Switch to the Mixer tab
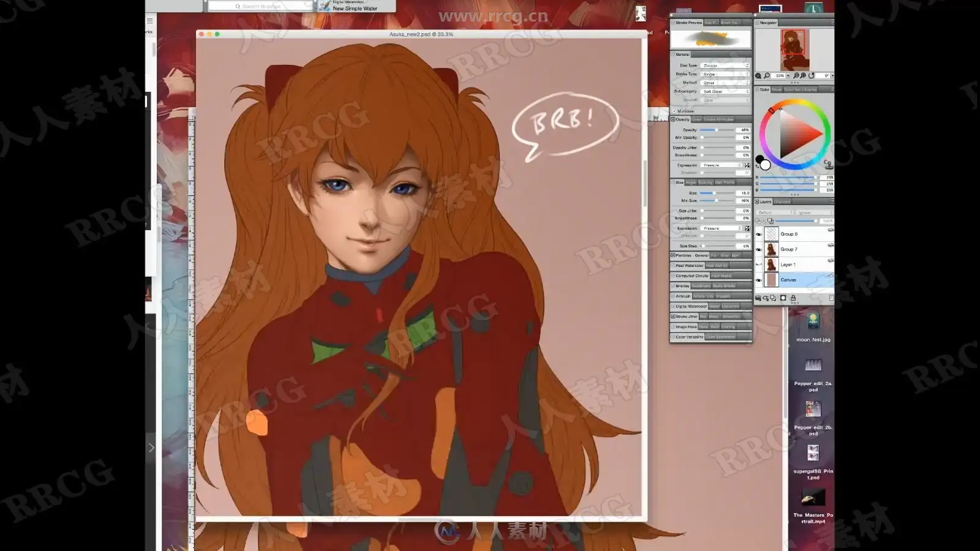 777,89
